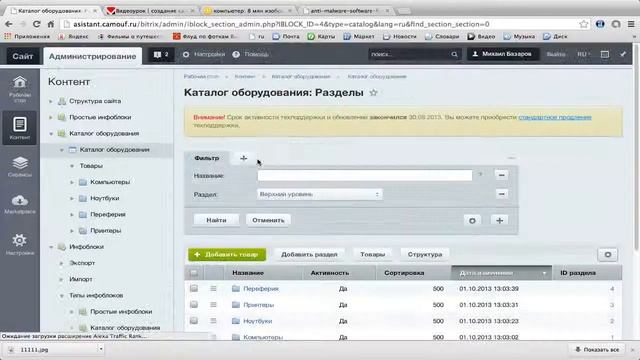The image size is (640, 360).
Task: Open the Почта bookmark
Action: pos(286,36)
